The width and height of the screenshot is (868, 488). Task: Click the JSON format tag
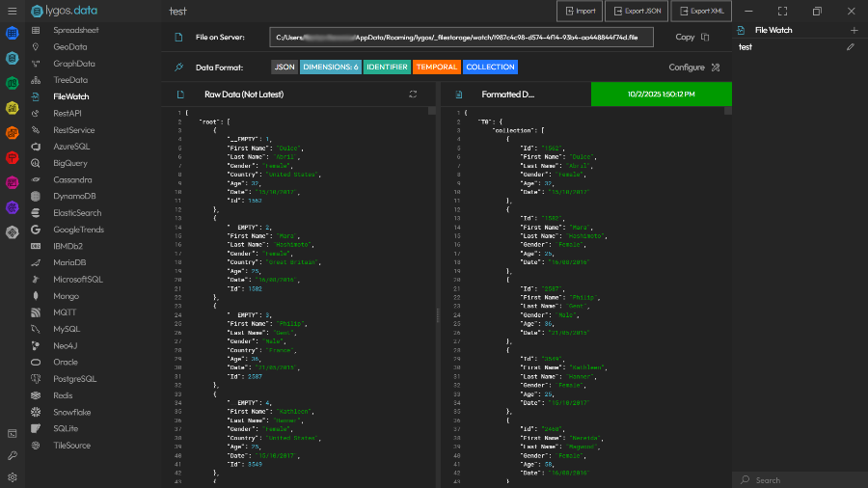click(x=285, y=67)
